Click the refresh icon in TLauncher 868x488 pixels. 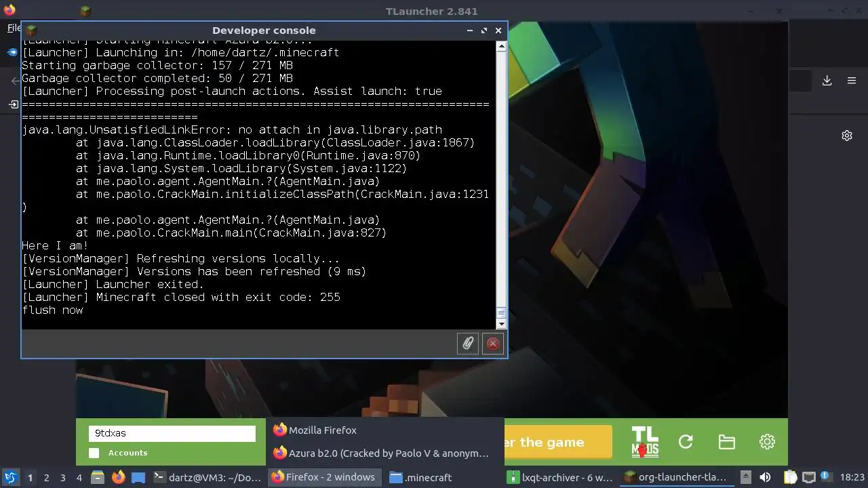click(686, 442)
